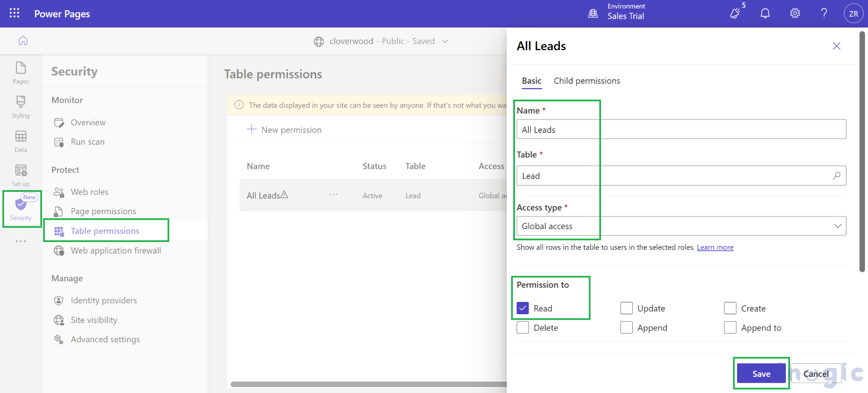Open the Access type dropdown
This screenshot has height=393, width=868.
point(837,226)
